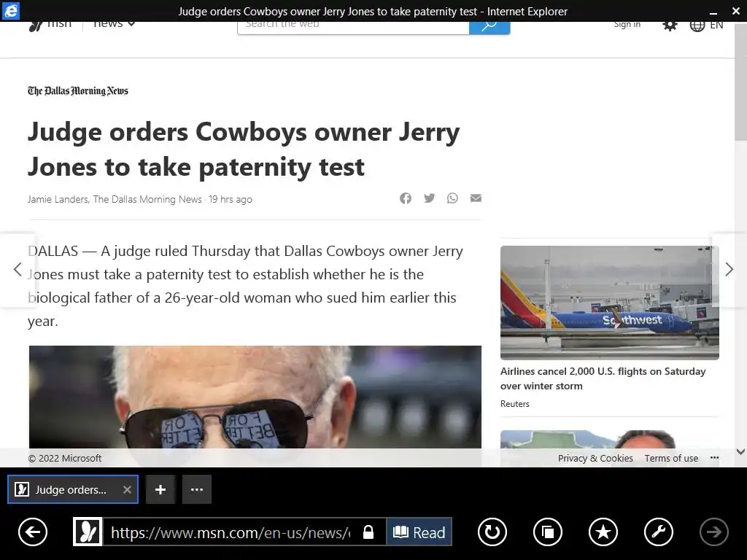Screen dimensions: 747x560
Task: Click the Search the web field
Action: (353, 27)
